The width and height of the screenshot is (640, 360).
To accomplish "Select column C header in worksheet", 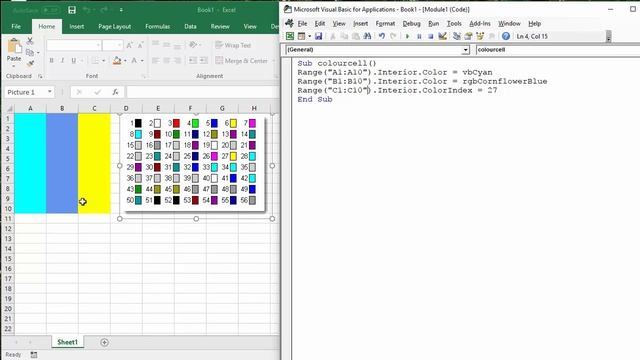I will (x=94, y=109).
